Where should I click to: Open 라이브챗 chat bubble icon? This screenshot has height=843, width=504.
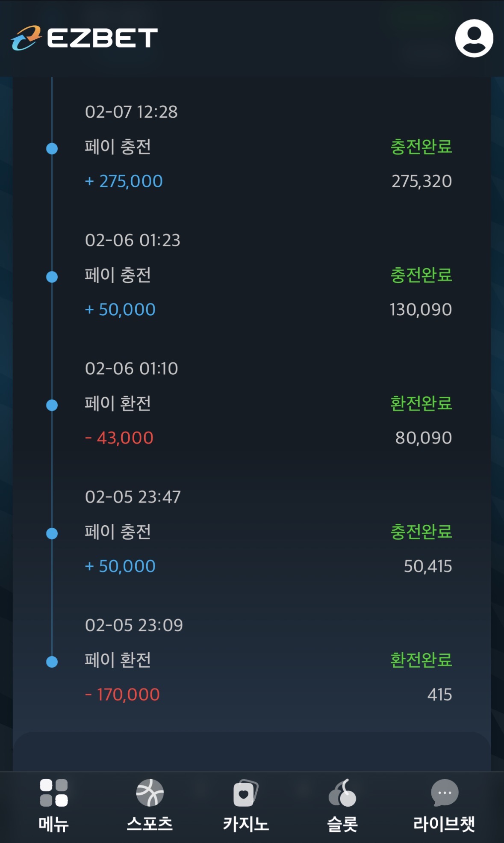tap(445, 793)
